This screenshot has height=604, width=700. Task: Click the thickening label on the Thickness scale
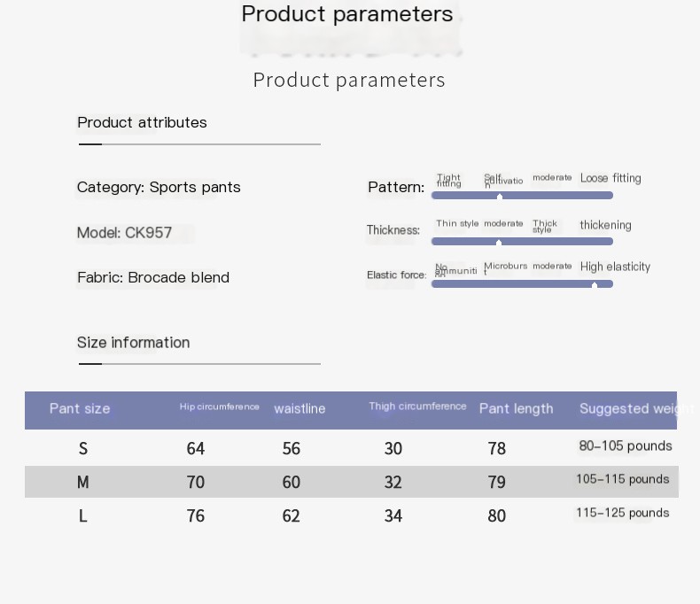click(605, 225)
